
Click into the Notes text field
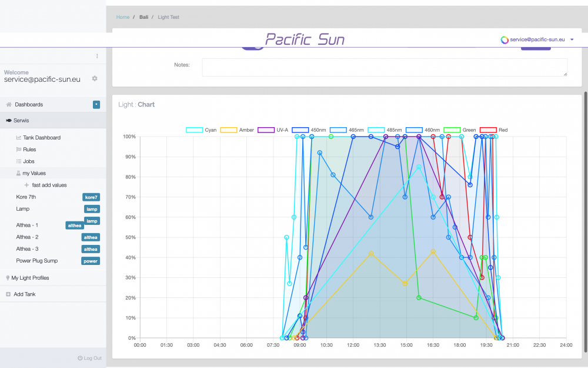385,67
